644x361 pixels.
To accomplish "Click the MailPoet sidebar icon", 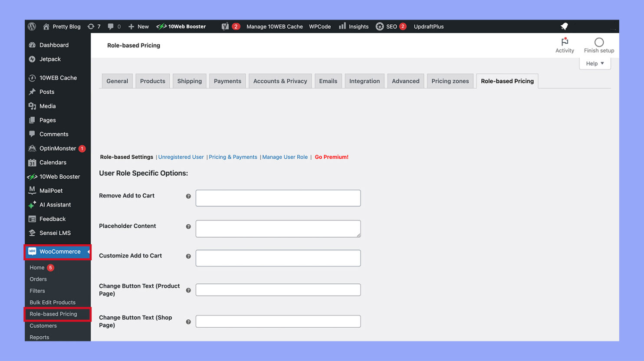I will 32,190.
